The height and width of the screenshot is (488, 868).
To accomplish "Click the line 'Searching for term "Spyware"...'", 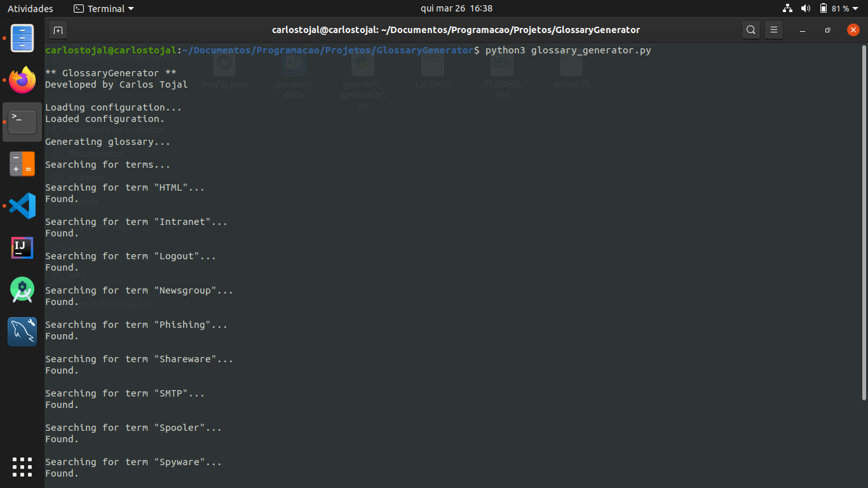I will coord(133,462).
